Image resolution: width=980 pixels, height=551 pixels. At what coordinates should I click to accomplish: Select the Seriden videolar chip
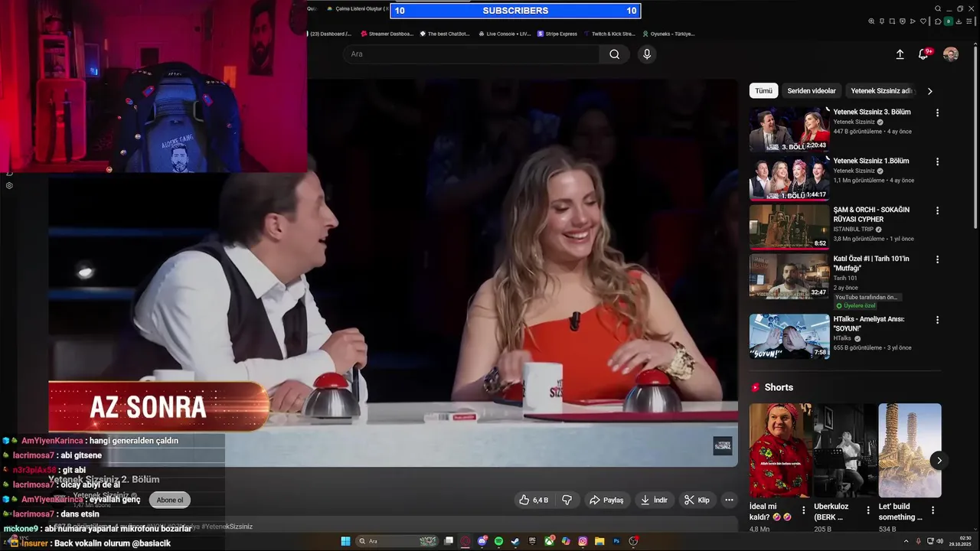pyautogui.click(x=812, y=90)
